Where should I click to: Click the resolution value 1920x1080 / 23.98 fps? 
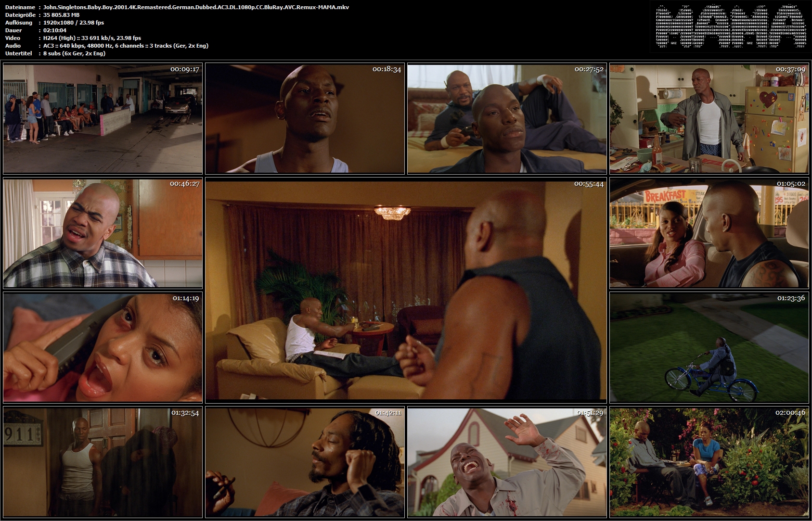tap(74, 23)
